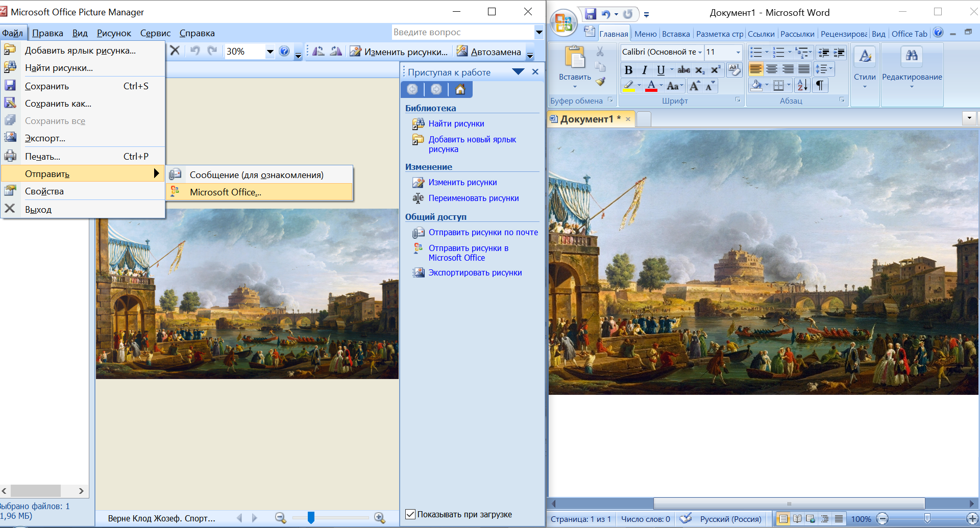The width and height of the screenshot is (980, 528).
Task: Click Word status bar zoom slider handle
Action: click(927, 519)
